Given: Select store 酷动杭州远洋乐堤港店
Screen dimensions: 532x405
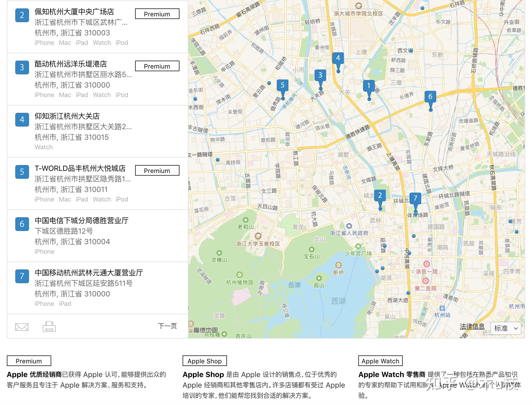Looking at the screenshot, I should (71, 64).
